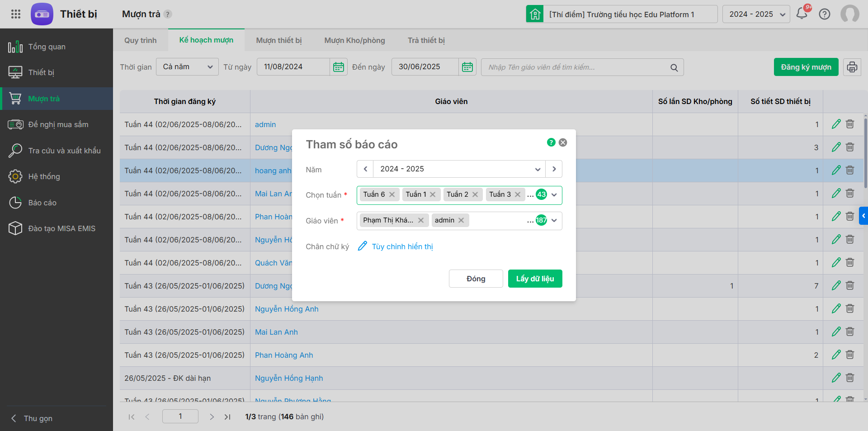Click the Đăng ký mượn button

tap(806, 67)
